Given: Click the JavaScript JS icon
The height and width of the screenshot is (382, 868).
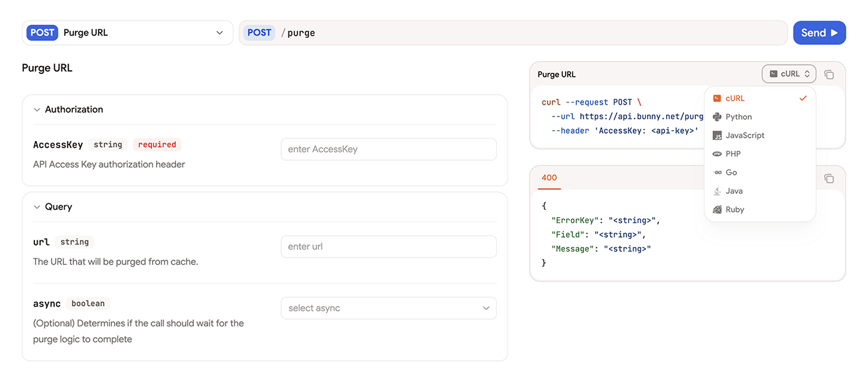Looking at the screenshot, I should pyautogui.click(x=716, y=136).
